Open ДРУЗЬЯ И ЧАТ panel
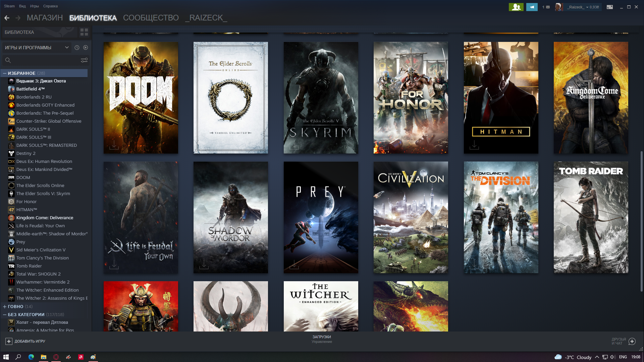 coord(623,341)
